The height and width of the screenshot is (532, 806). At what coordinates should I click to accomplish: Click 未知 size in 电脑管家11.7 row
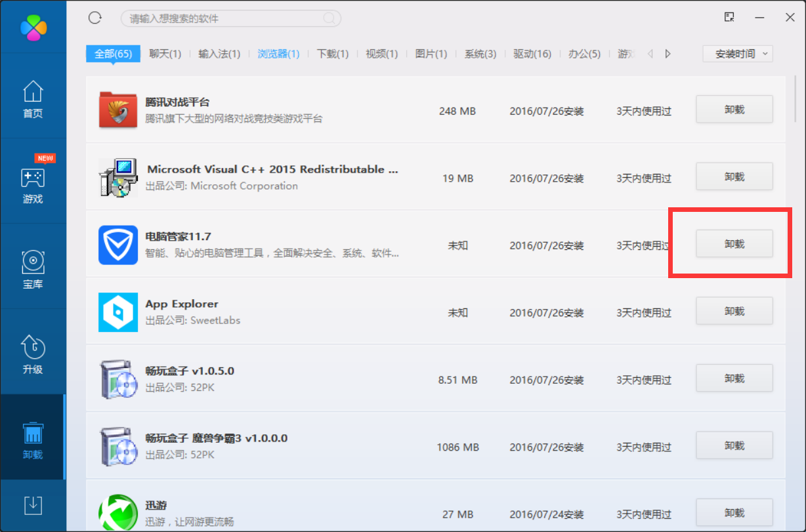pyautogui.click(x=457, y=245)
